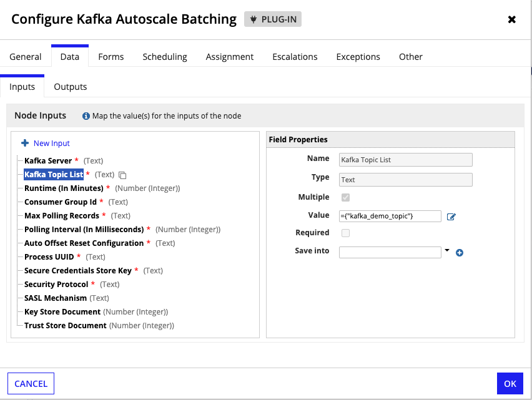
Task: Expand the Save into dropdown arrow
Action: tap(447, 250)
